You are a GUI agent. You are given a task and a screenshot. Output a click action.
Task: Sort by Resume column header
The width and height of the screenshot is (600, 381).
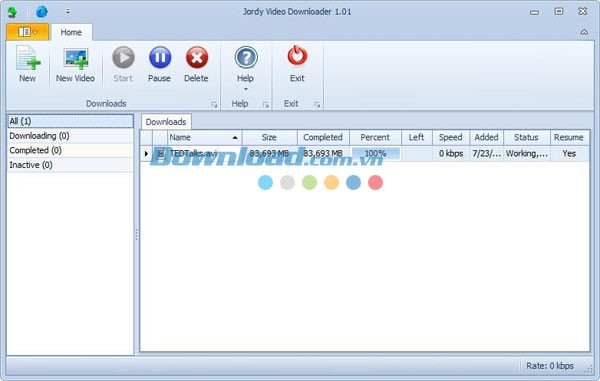tap(569, 137)
